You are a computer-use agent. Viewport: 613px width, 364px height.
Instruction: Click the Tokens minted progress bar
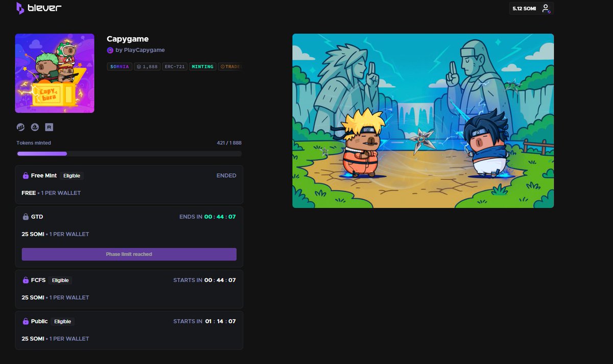pos(129,153)
